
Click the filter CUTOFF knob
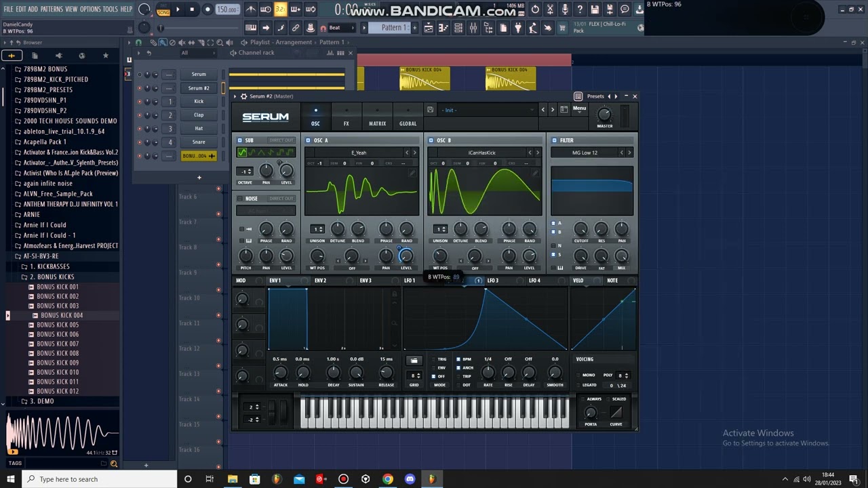click(x=580, y=229)
